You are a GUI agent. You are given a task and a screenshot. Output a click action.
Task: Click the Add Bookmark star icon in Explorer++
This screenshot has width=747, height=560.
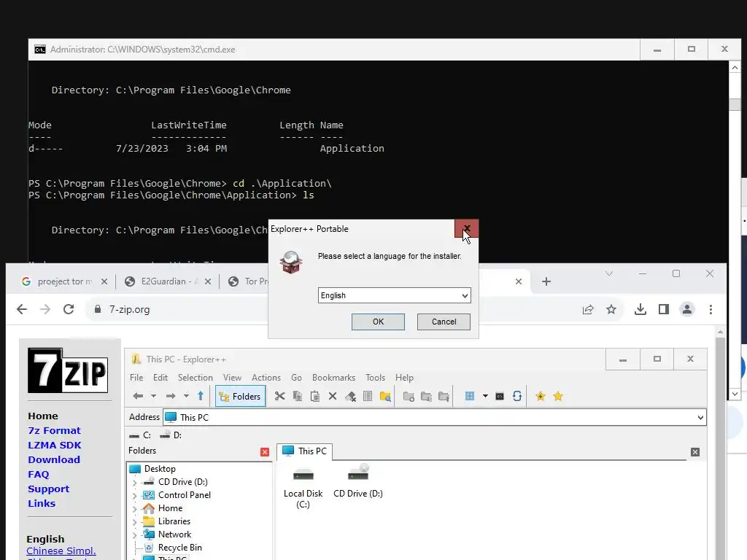(x=541, y=396)
